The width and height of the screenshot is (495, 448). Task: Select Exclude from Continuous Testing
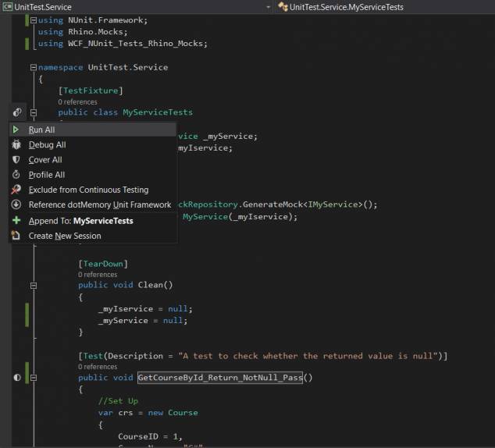coord(92,190)
